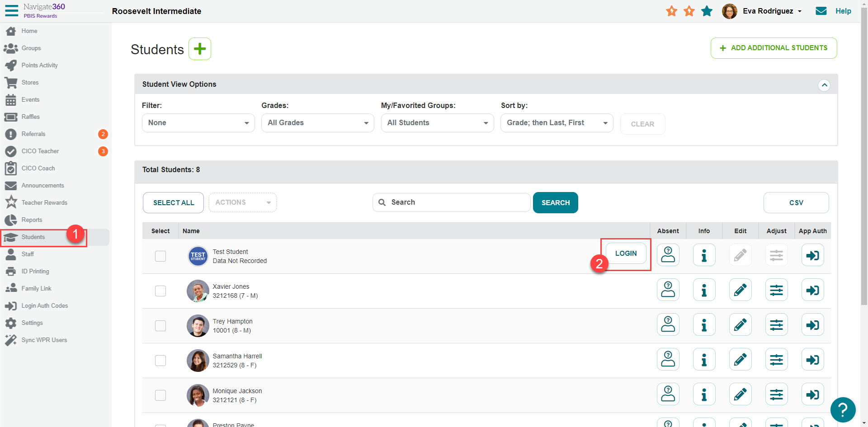
Task: Expand the All Grades dropdown
Action: [x=317, y=123]
